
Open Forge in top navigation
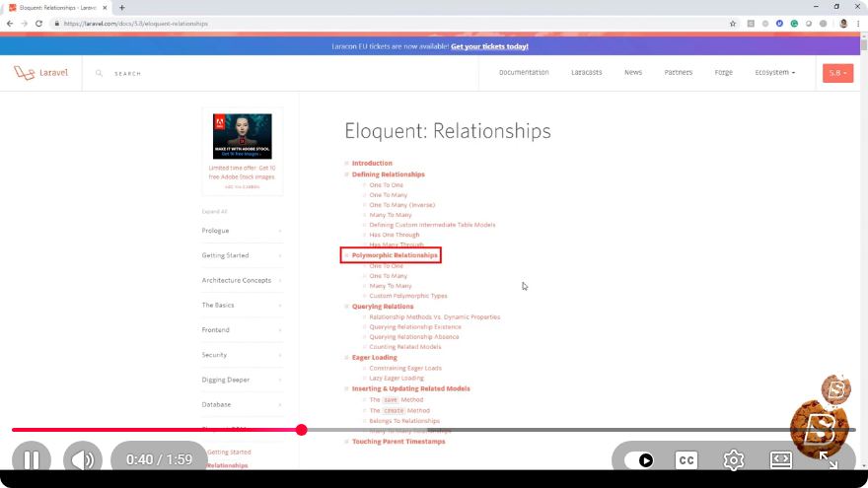724,73
